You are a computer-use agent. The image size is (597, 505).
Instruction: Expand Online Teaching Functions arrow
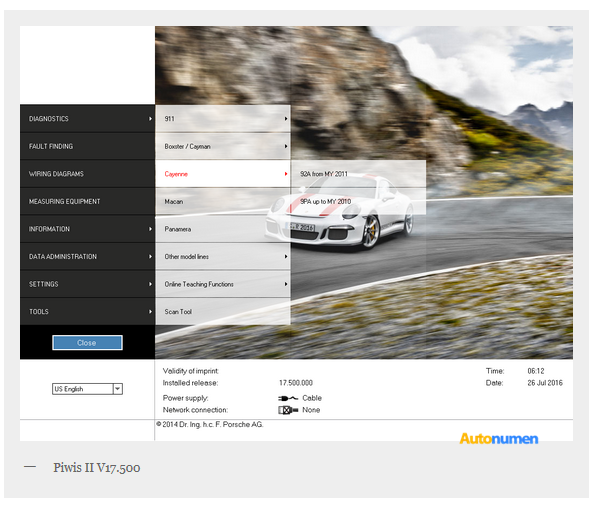point(286,284)
